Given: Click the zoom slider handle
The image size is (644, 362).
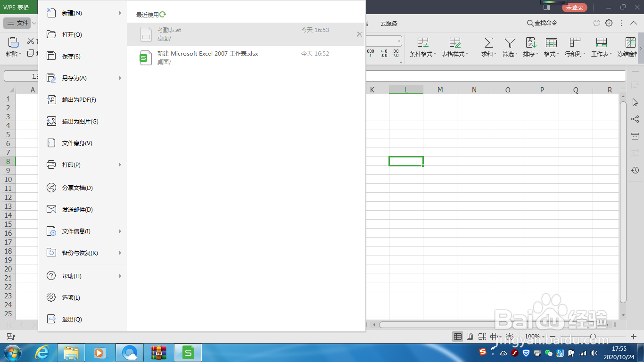Looking at the screenshot, I should 593,337.
